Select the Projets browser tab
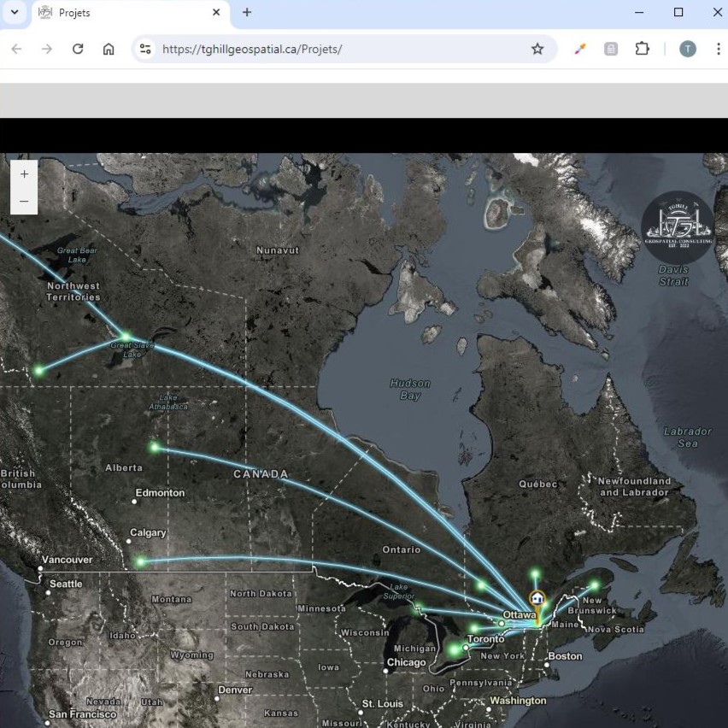 click(120, 13)
